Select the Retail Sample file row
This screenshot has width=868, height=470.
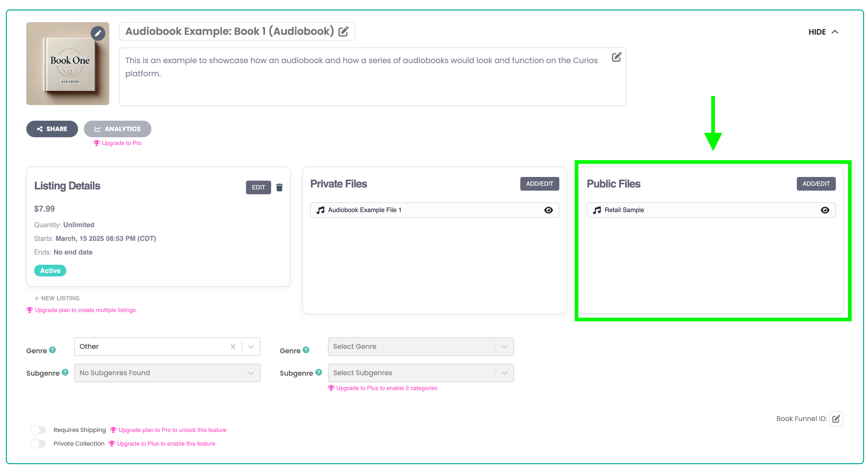(711, 210)
